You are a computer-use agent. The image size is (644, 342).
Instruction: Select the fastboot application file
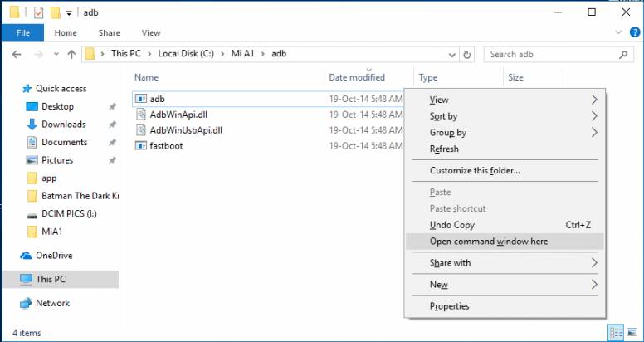tap(166, 146)
